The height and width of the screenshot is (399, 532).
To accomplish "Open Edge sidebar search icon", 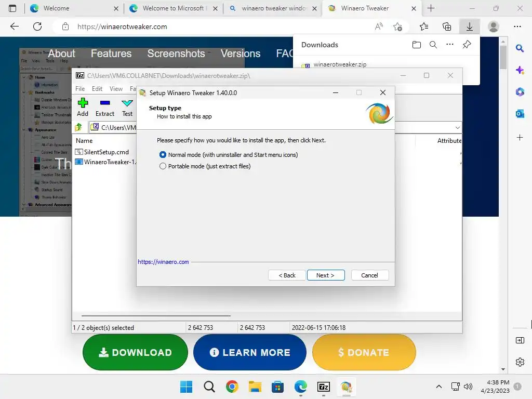I will click(520, 48).
